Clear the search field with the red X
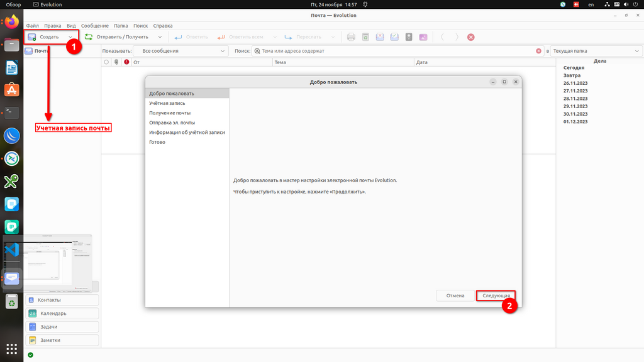The height and width of the screenshot is (362, 644). (538, 51)
